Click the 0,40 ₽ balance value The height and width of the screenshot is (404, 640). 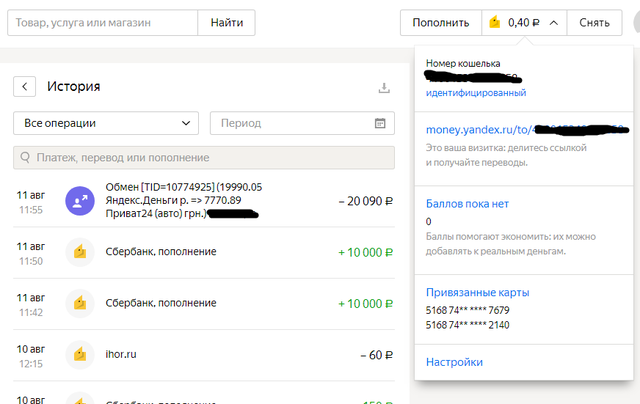pos(524,23)
